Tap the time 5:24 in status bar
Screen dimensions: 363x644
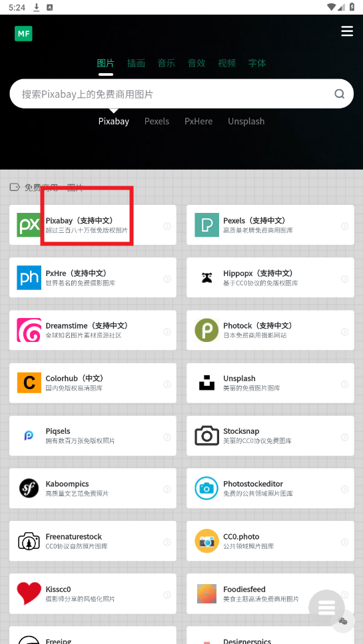[17, 7]
